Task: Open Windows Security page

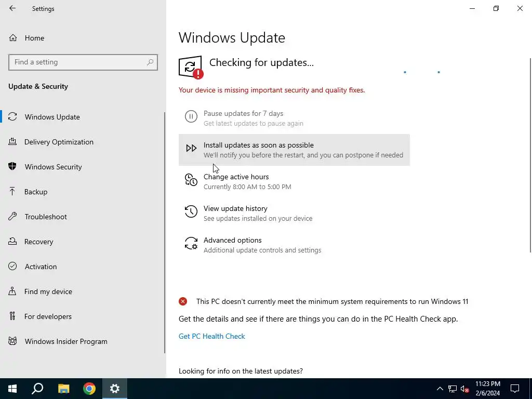Action: point(83,167)
